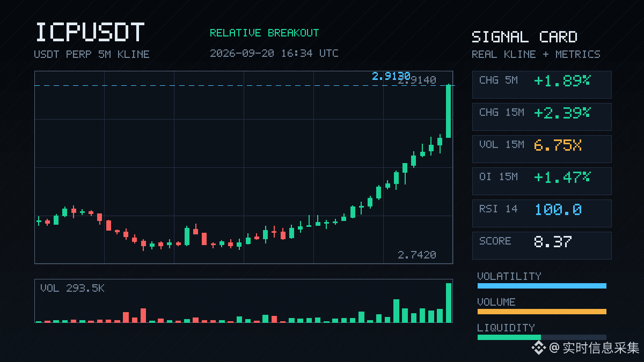Click the SIGNAL CARD heading

[x=524, y=37]
